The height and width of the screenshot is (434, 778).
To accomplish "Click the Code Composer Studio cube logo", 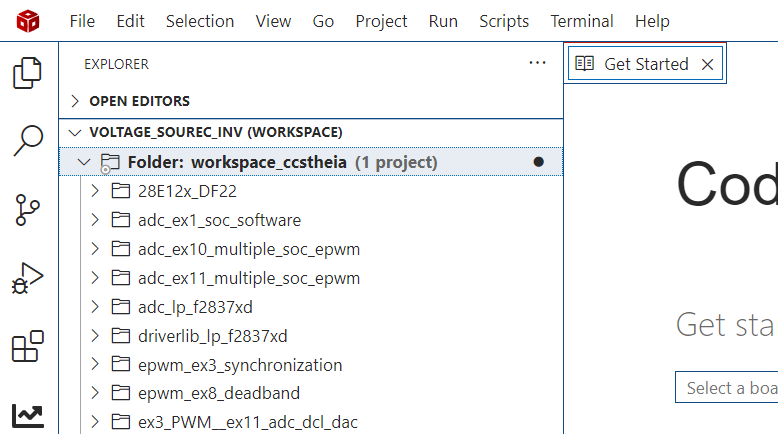I will (28, 21).
